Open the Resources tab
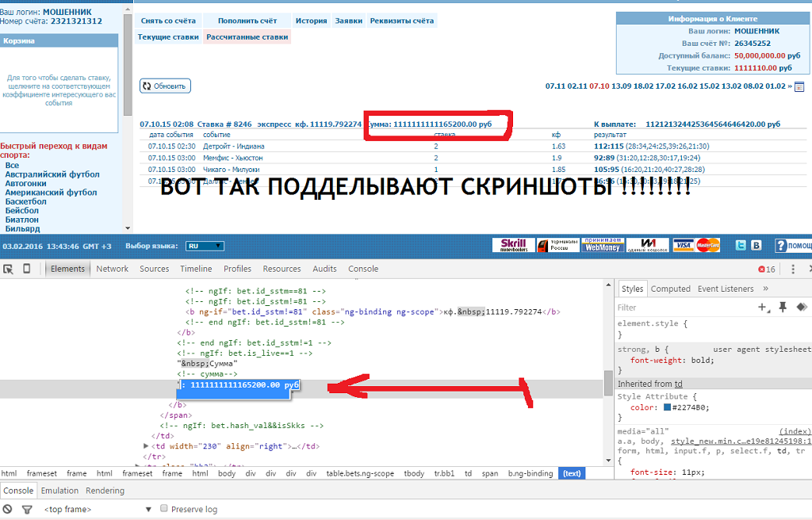 click(x=282, y=269)
